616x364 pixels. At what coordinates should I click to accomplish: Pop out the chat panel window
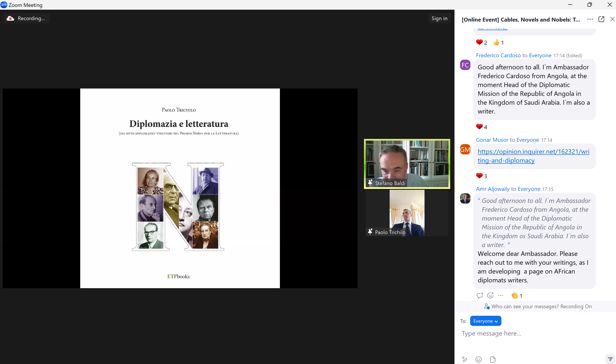coord(601,19)
